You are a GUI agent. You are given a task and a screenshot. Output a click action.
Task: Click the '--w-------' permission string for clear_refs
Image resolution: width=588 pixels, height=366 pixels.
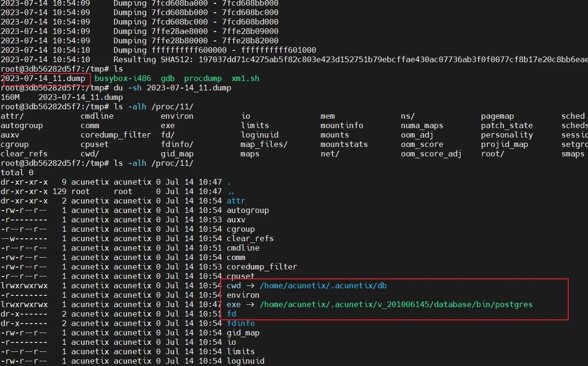pyautogui.click(x=24, y=239)
